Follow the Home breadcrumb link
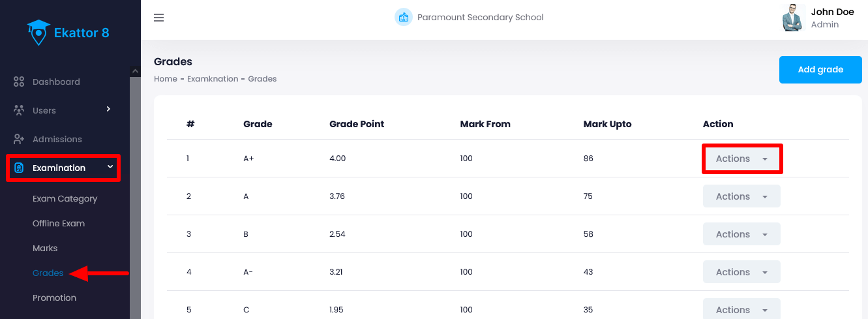868x319 pixels. click(165, 79)
